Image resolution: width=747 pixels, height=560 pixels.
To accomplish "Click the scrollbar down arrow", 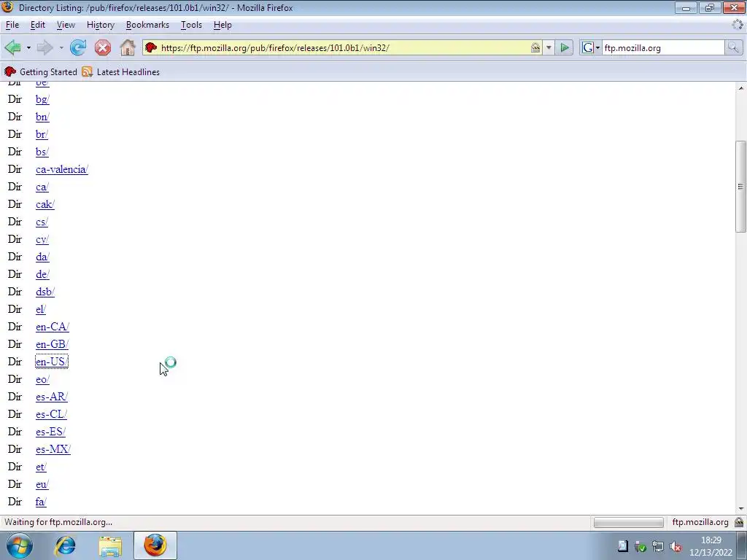I will click(741, 509).
